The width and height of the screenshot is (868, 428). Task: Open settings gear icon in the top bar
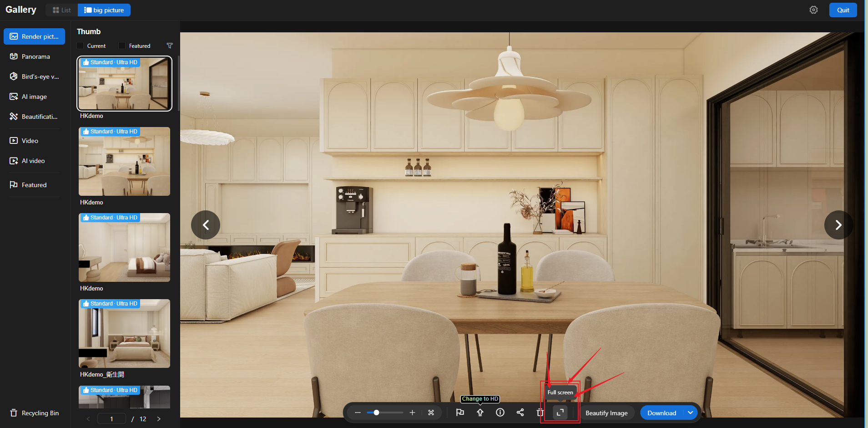pyautogui.click(x=813, y=10)
